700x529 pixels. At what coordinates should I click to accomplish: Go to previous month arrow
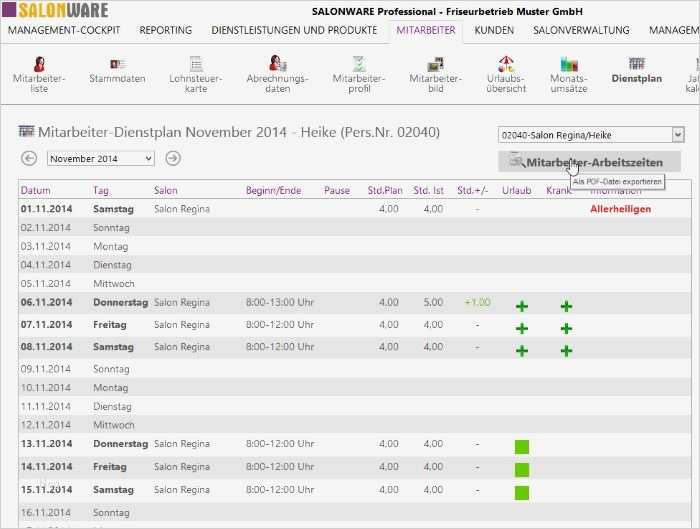pos(29,158)
